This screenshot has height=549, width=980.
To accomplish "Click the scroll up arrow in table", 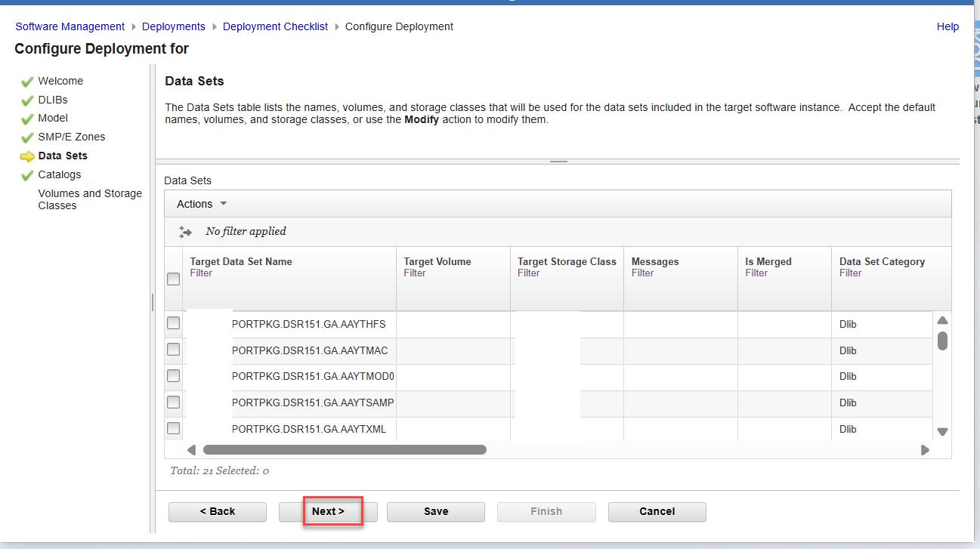I will (x=942, y=320).
